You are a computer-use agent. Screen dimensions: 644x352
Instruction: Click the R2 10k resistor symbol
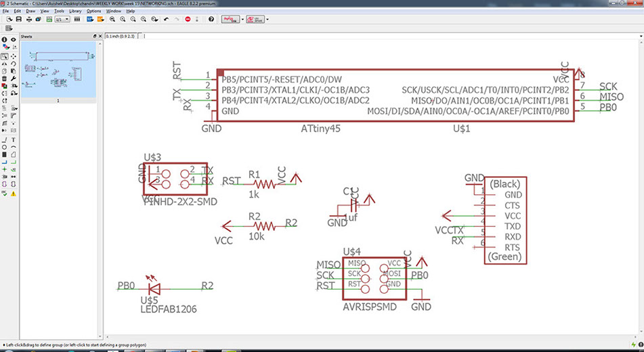(264, 226)
